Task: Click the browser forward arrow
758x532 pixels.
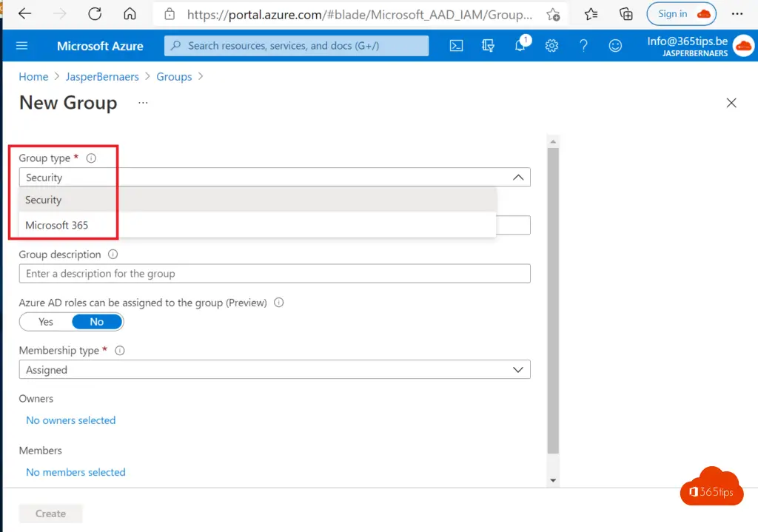Action: click(59, 13)
